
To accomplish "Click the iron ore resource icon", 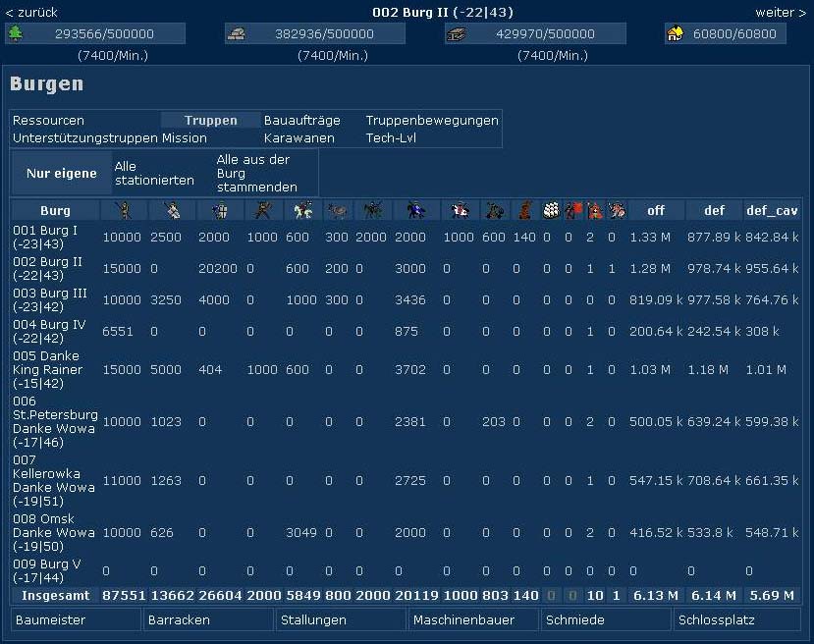I will tap(457, 33).
